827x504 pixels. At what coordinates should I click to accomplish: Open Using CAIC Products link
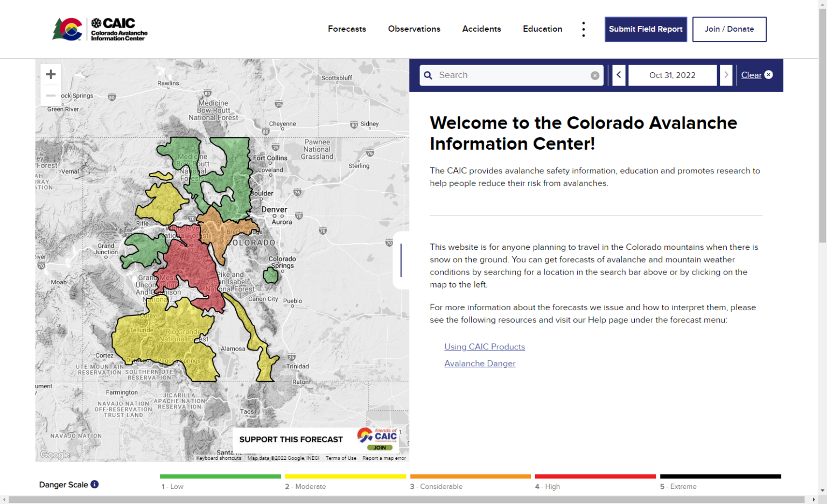tap(485, 347)
